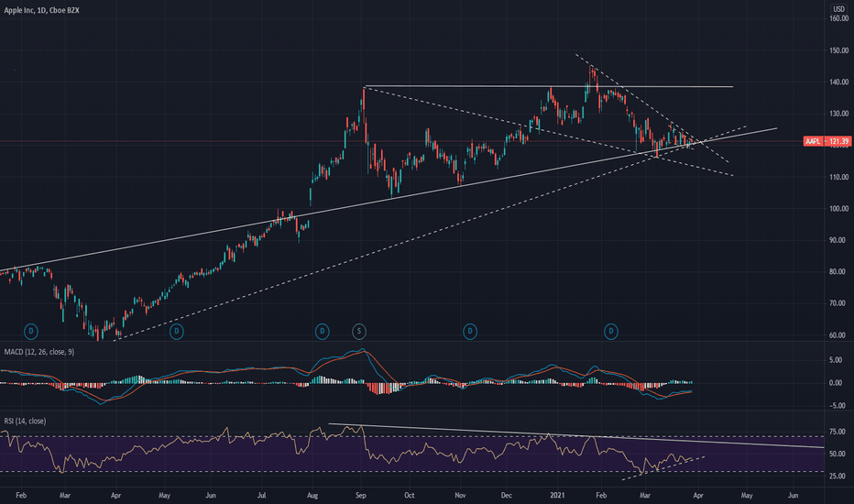854x504 pixels.
Task: Click the 80.00 price axis label
Action: (x=838, y=271)
